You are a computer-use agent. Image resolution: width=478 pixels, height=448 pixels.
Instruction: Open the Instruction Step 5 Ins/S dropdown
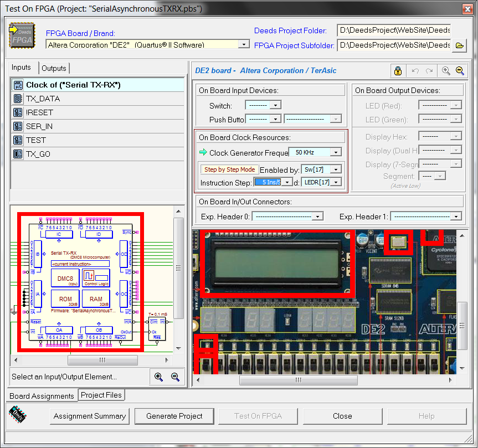[287, 182]
